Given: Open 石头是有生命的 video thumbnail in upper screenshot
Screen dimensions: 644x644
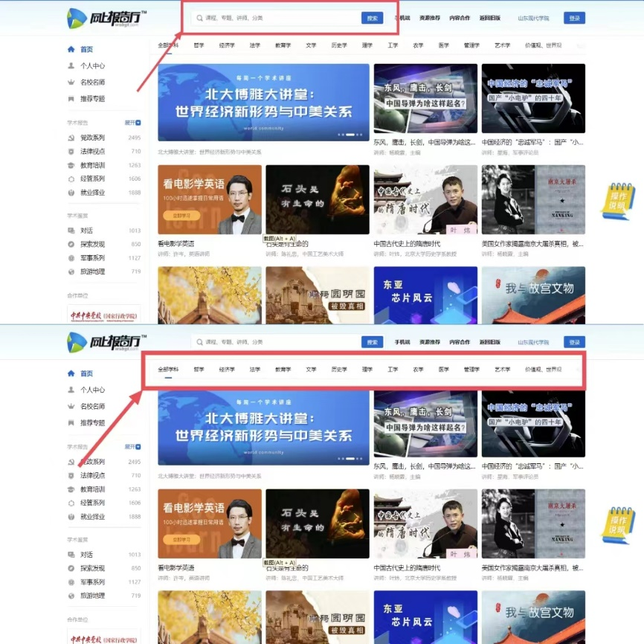Looking at the screenshot, I should 318,200.
